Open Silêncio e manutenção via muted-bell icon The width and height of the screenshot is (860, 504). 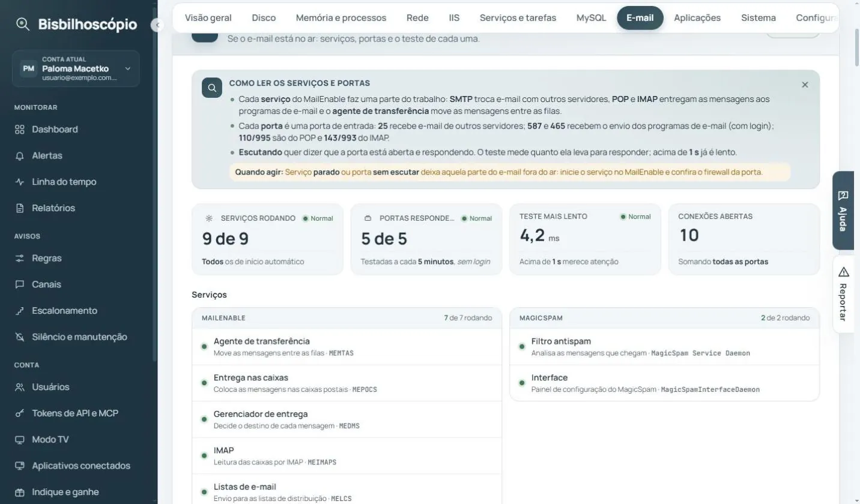tap(20, 337)
